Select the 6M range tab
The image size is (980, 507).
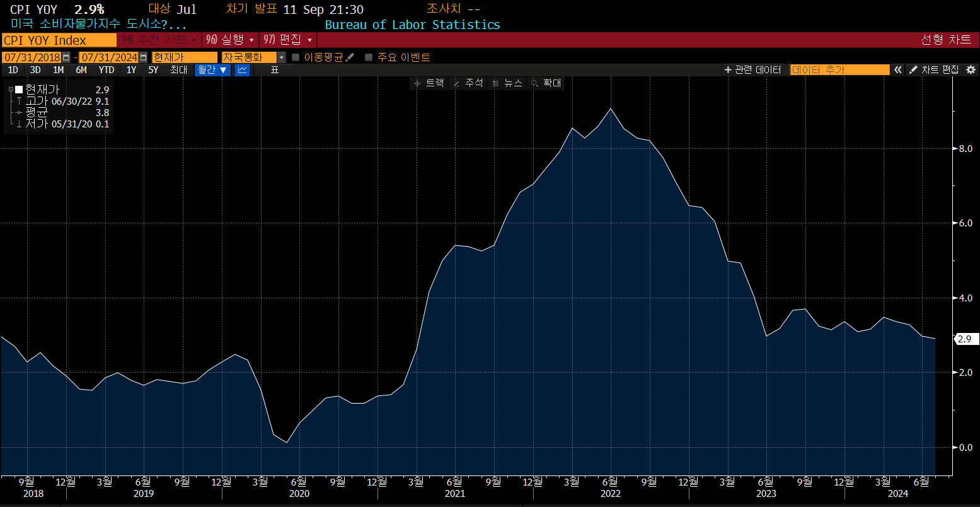[81, 70]
